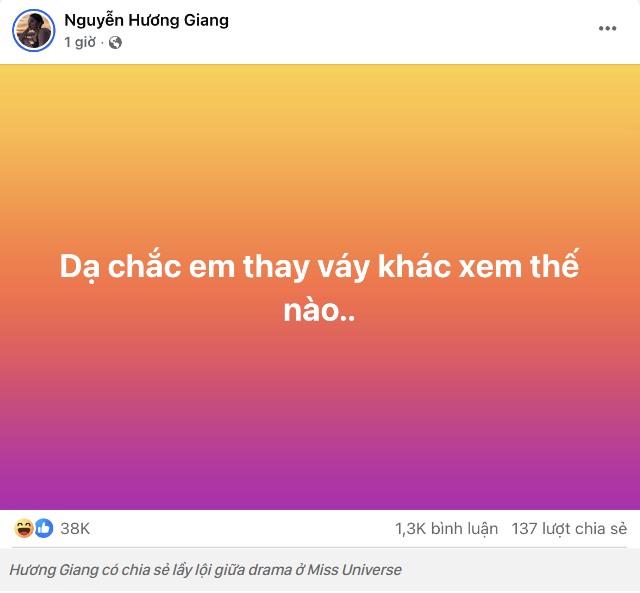640x593 pixels.
Task: View the 137 lượt chia sẻ shares
Action: point(568,528)
